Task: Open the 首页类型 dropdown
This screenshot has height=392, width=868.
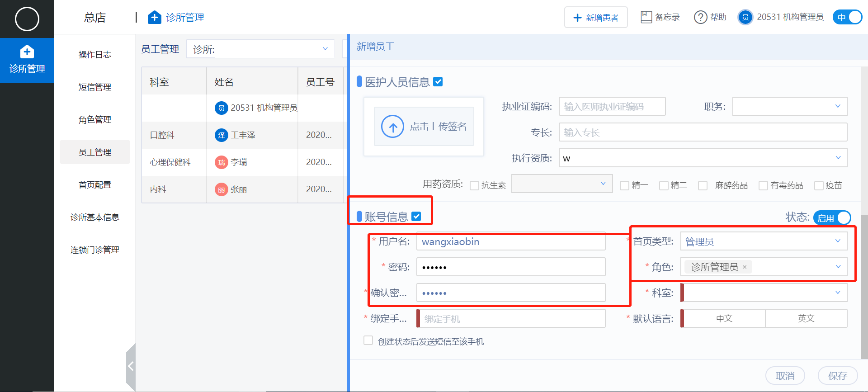Action: click(764, 241)
